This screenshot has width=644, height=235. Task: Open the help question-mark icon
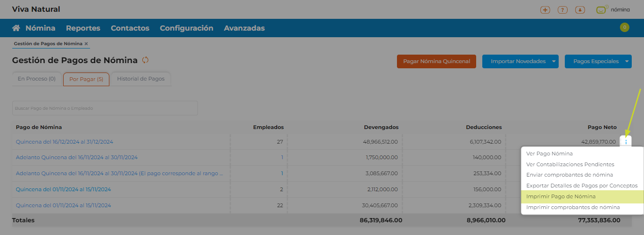[x=562, y=9]
